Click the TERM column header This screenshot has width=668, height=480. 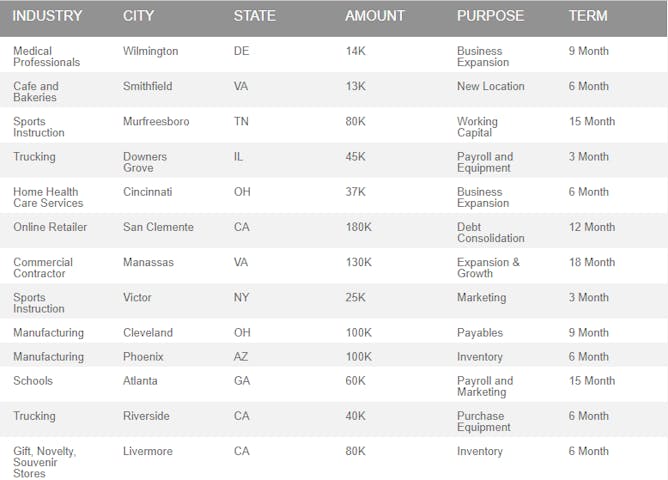(588, 16)
